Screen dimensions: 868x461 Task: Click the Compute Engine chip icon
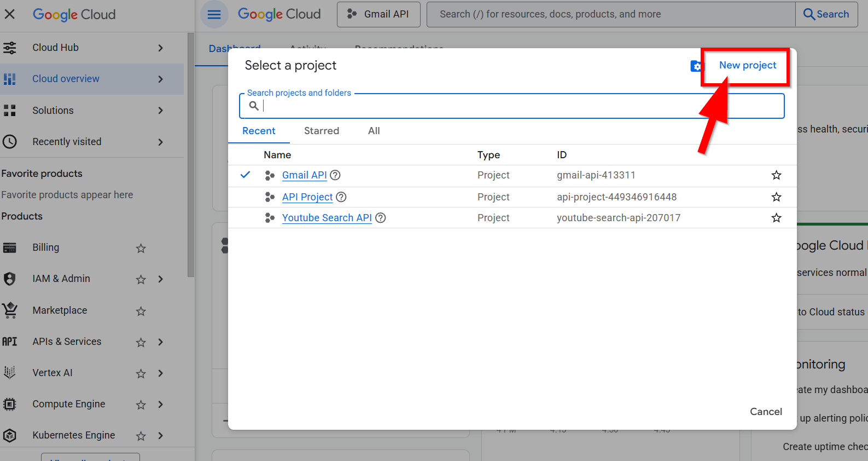(x=10, y=404)
